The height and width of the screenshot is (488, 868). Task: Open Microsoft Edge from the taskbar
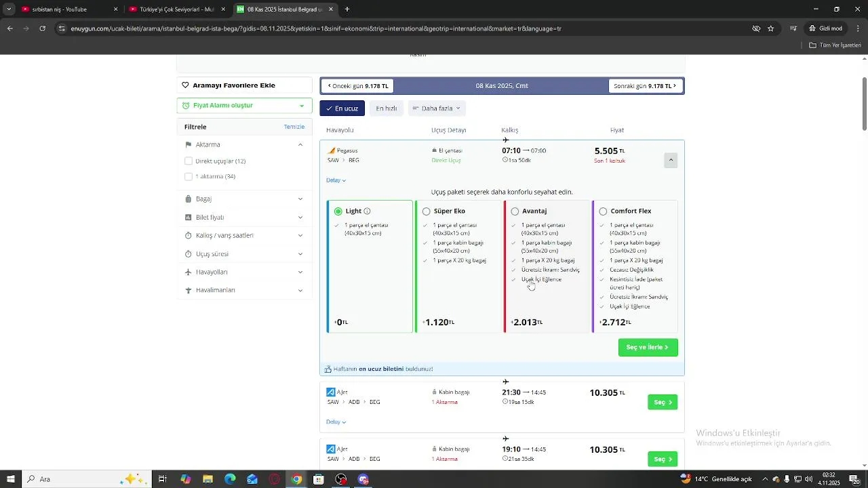[230, 479]
